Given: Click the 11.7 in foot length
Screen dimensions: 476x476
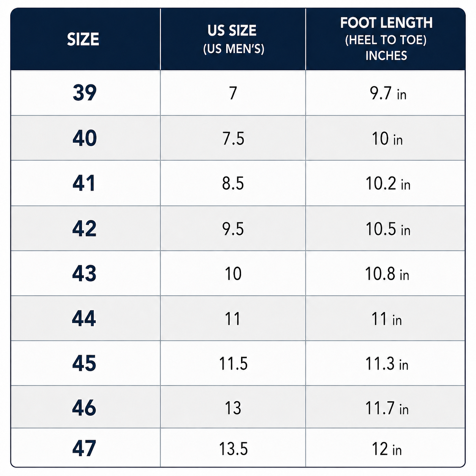Looking at the screenshot, I should (x=387, y=409).
